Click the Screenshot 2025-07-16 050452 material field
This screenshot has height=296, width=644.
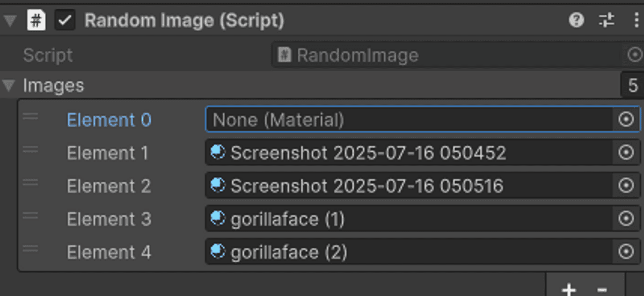coord(408,153)
